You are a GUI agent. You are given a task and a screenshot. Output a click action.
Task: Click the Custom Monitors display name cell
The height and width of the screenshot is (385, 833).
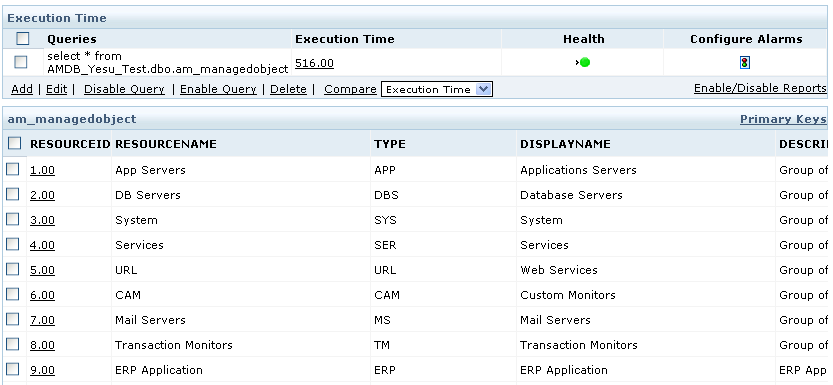coord(568,295)
